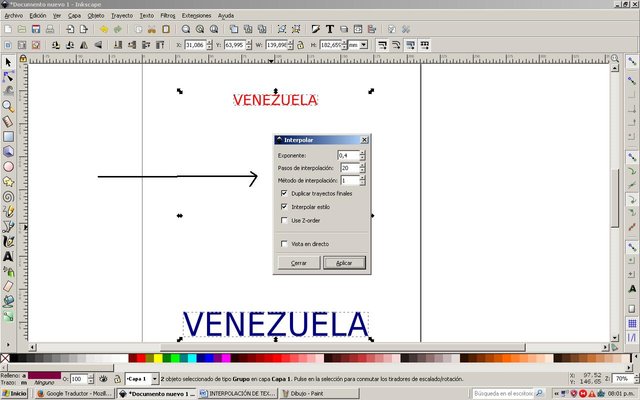Viewport: 640px width, 400px height.
Task: Select the Ellipse circle tool
Action: [8, 167]
